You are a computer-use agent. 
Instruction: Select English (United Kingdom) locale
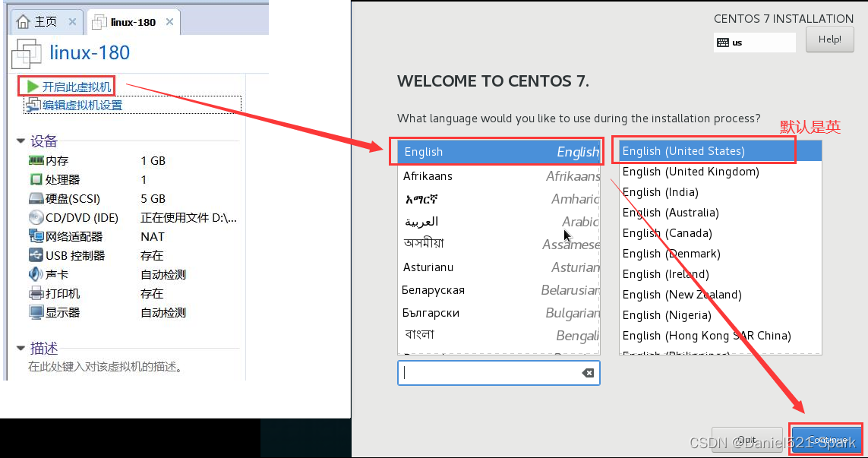tap(720, 172)
